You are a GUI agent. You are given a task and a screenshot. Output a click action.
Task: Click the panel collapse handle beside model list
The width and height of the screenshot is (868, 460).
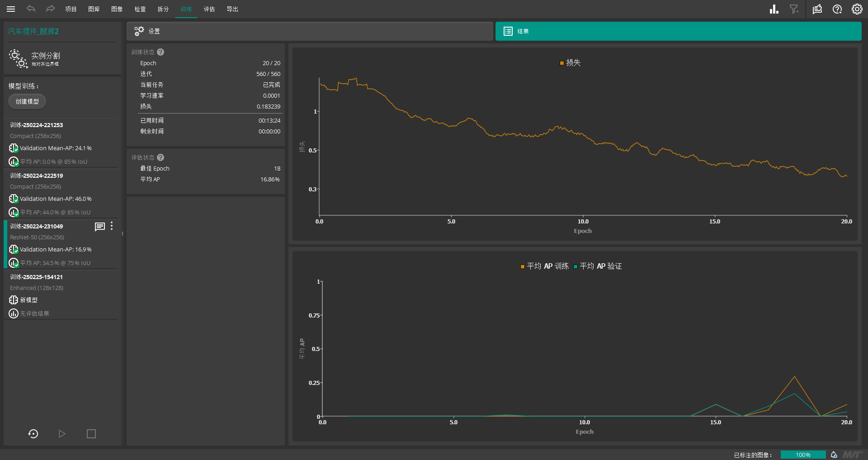123,234
